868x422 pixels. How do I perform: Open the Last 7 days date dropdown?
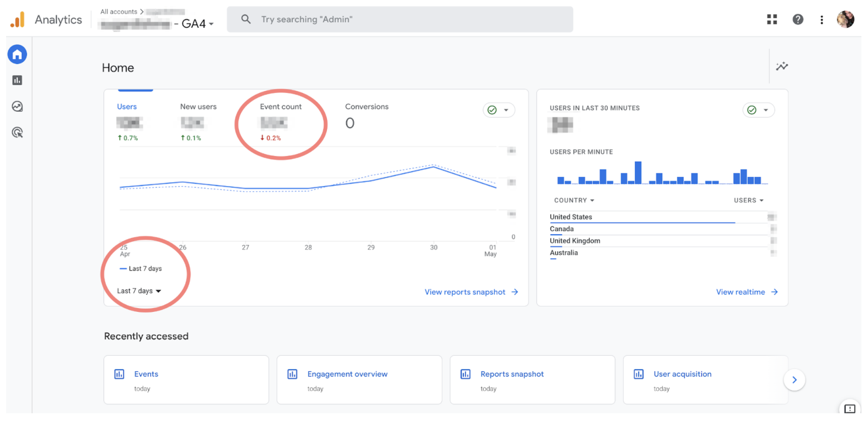(x=139, y=291)
